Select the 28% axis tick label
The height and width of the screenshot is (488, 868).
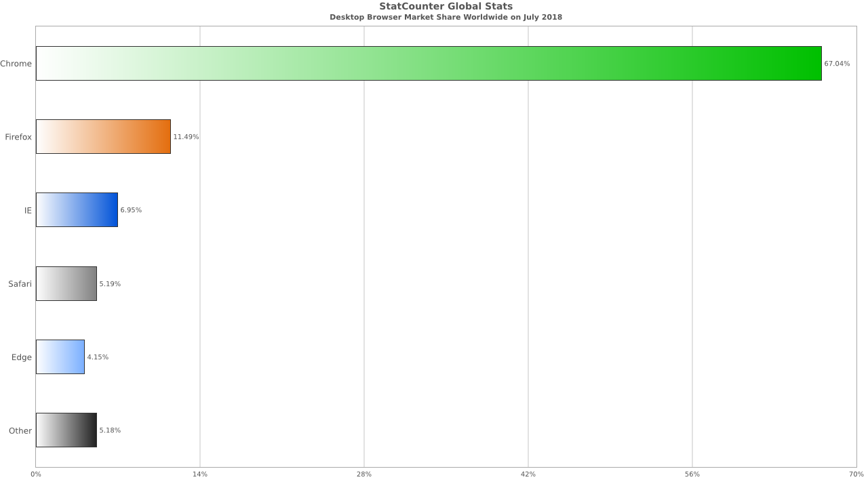click(364, 474)
